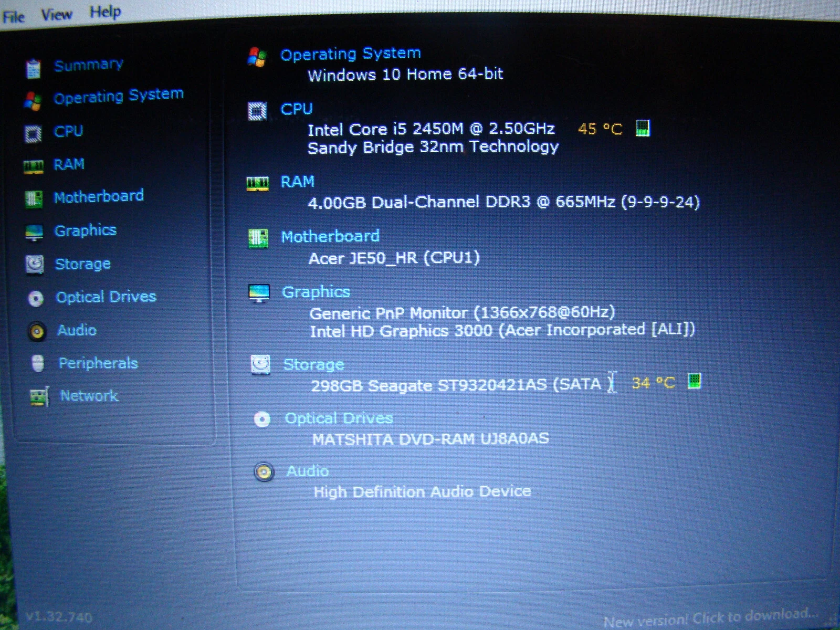This screenshot has height=630, width=840.
Task: Select Network in the sidebar list
Action: click(x=89, y=395)
